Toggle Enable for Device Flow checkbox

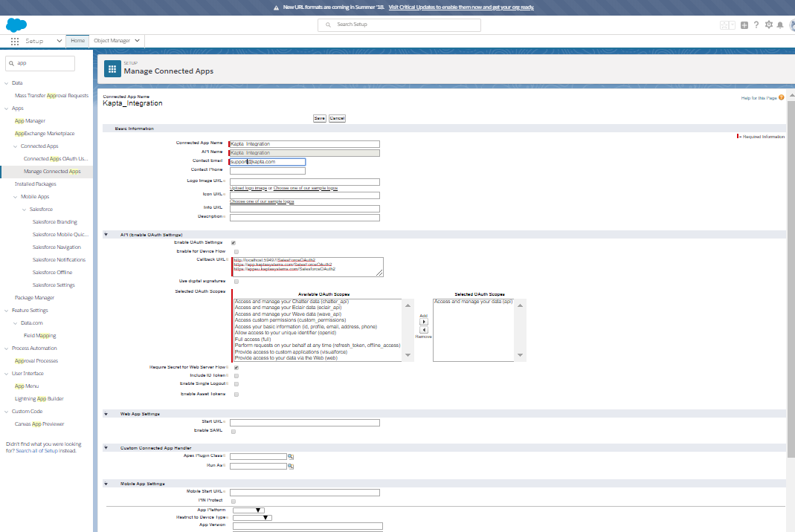pyautogui.click(x=236, y=252)
